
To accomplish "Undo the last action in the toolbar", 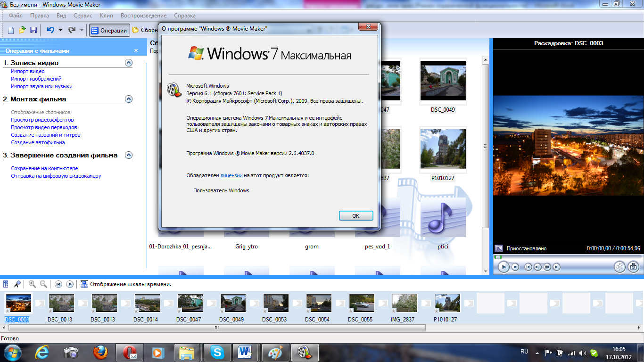I will coord(50,30).
